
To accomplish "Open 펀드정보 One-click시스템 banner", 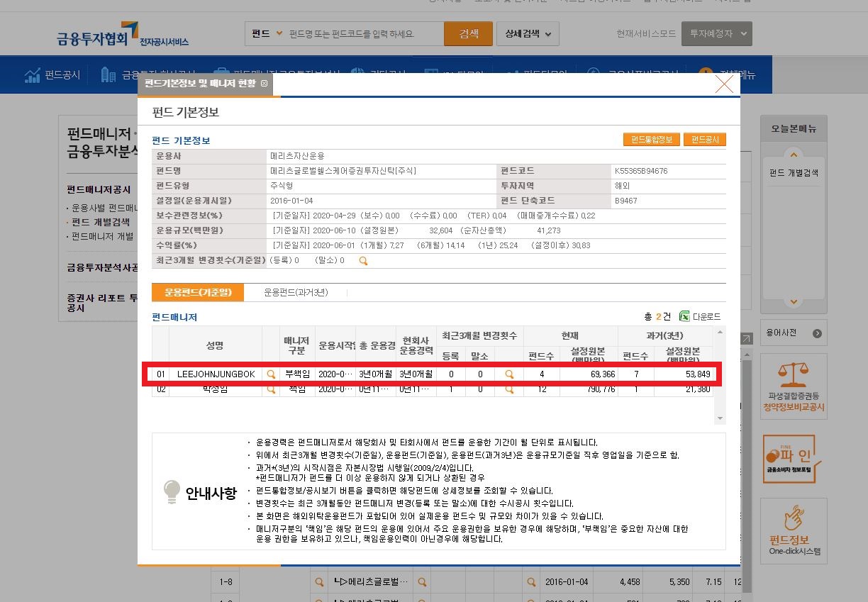I will pyautogui.click(x=792, y=530).
